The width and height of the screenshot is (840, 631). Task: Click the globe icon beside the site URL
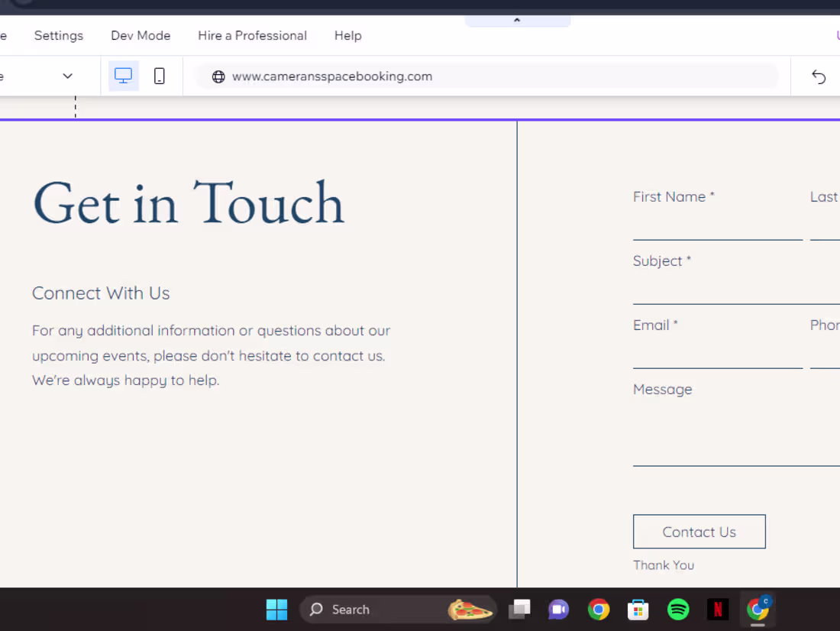(218, 76)
